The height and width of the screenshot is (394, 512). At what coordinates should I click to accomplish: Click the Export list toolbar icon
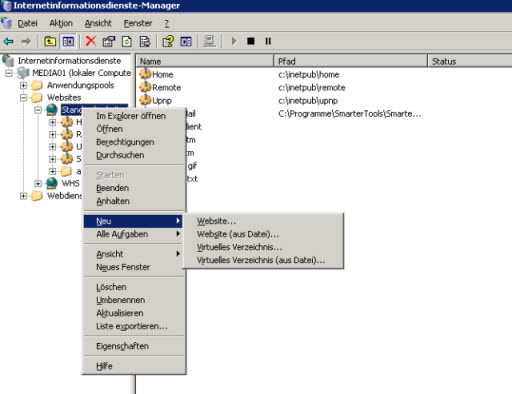(x=145, y=41)
